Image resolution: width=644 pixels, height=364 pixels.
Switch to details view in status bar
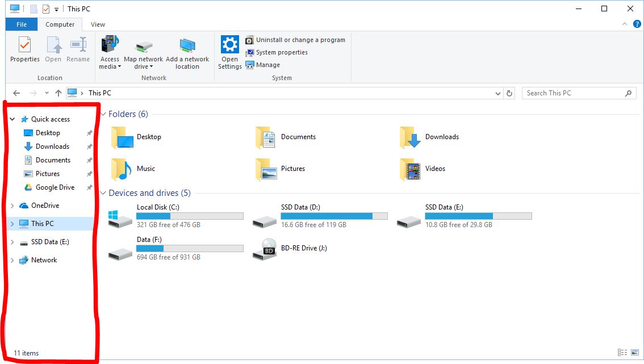(622, 352)
